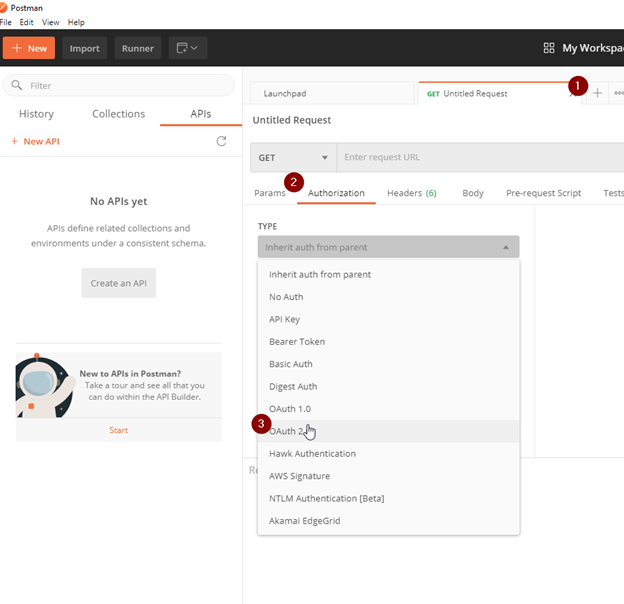Switch to the Collections tab
This screenshot has height=604, width=624.
pyautogui.click(x=119, y=114)
